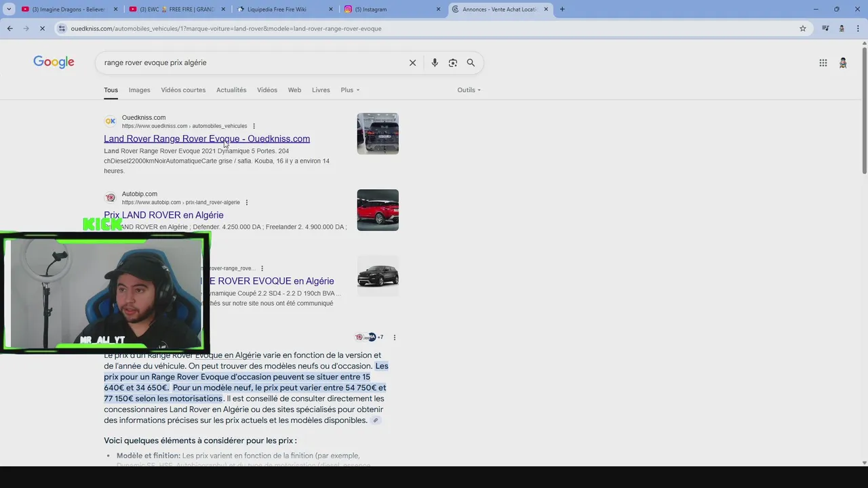This screenshot has height=488, width=868.
Task: Open options for the AI overview
Action: tap(394, 338)
